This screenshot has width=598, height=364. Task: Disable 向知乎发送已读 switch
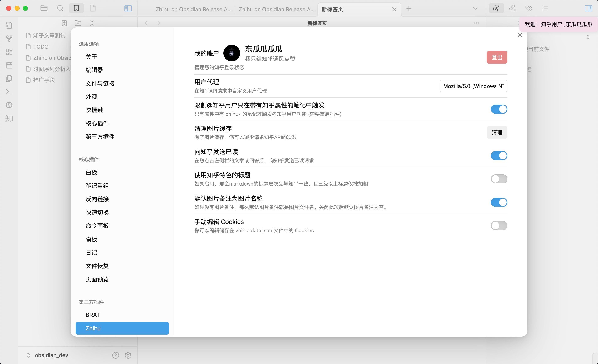[x=499, y=156]
